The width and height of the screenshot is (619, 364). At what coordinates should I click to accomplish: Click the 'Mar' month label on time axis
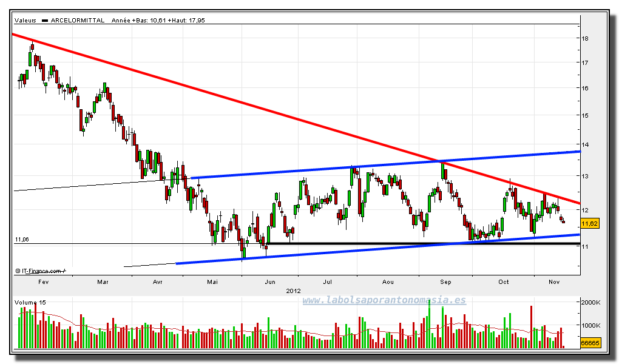[x=103, y=282]
